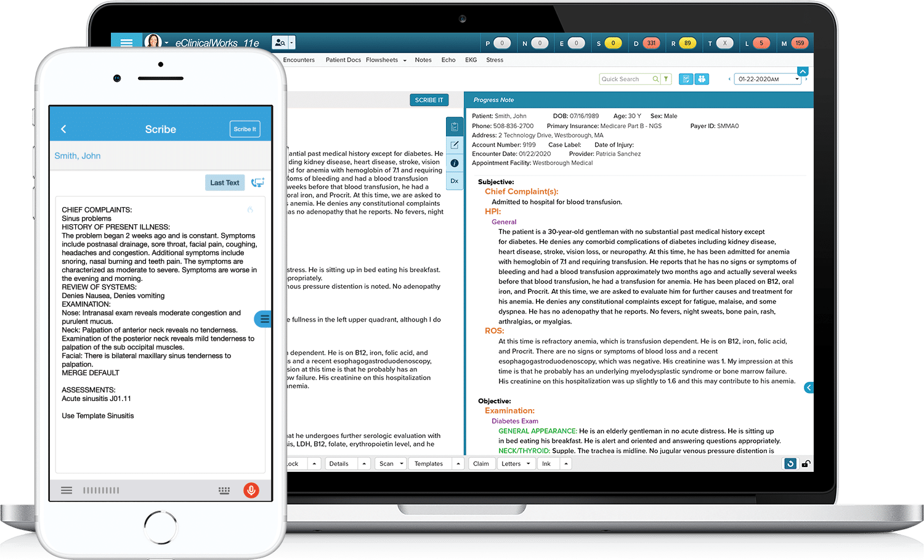Open the S jellybean counter showing 0
This screenshot has height=560, width=924.
(x=613, y=43)
